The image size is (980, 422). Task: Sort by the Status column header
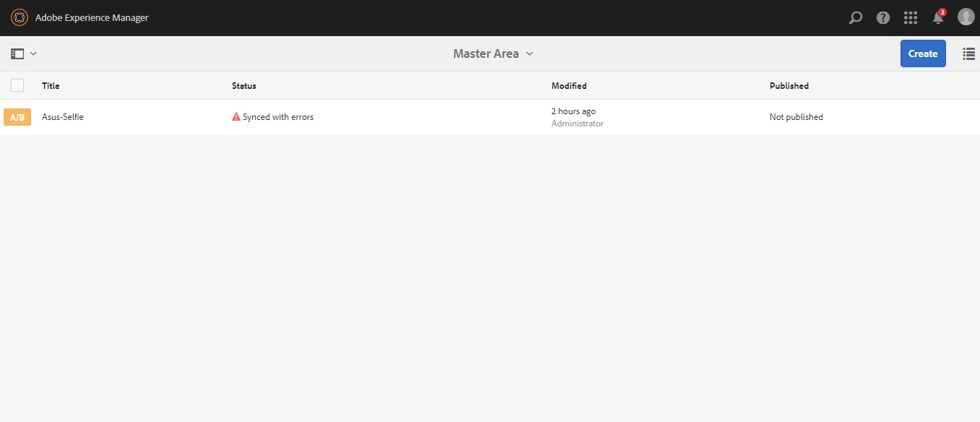tap(244, 85)
